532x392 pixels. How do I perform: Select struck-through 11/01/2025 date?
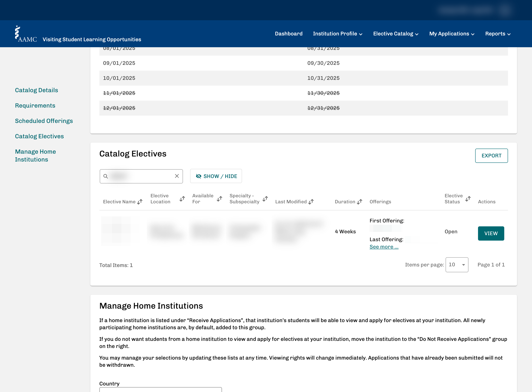[119, 93]
